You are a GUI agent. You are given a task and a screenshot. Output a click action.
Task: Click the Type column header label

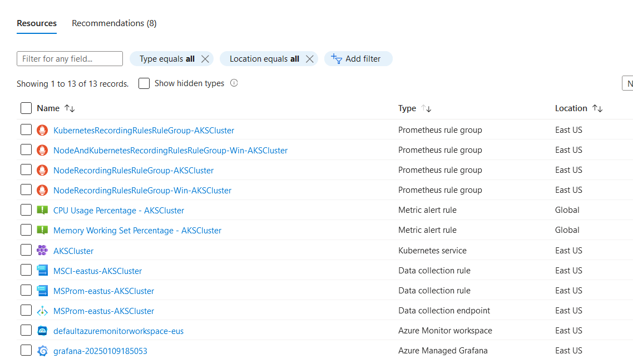point(407,108)
